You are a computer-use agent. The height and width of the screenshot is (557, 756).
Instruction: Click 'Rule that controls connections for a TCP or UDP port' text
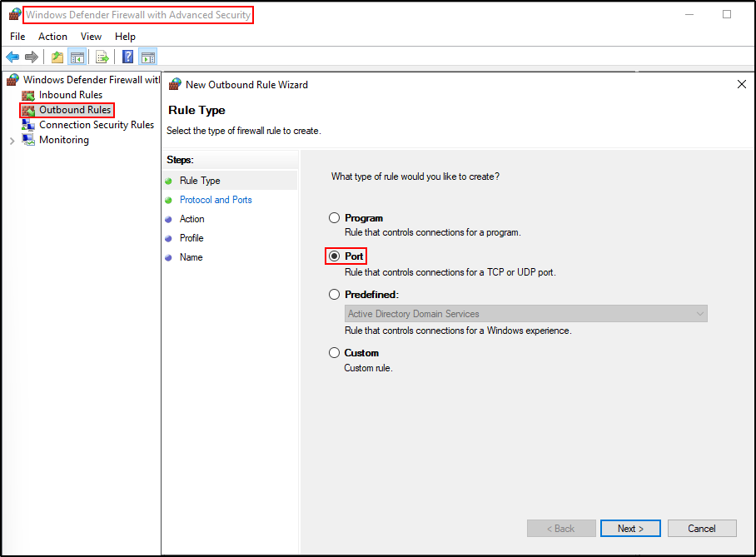(x=450, y=272)
